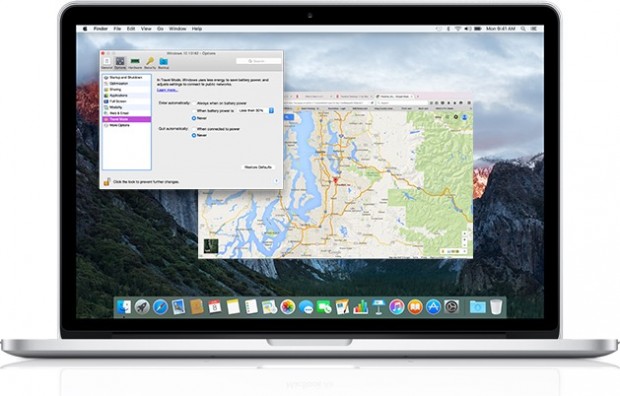Click the Search field in the Options window
620x396 pixels.
tap(259, 61)
